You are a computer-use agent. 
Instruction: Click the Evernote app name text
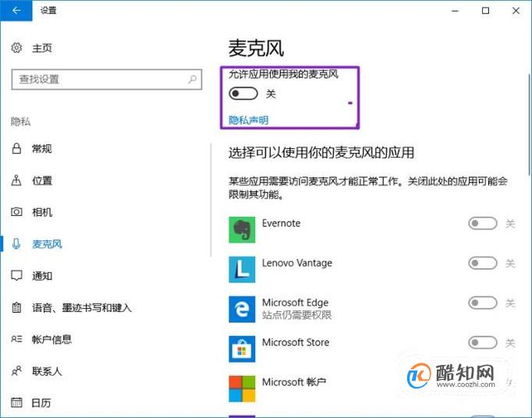[282, 223]
